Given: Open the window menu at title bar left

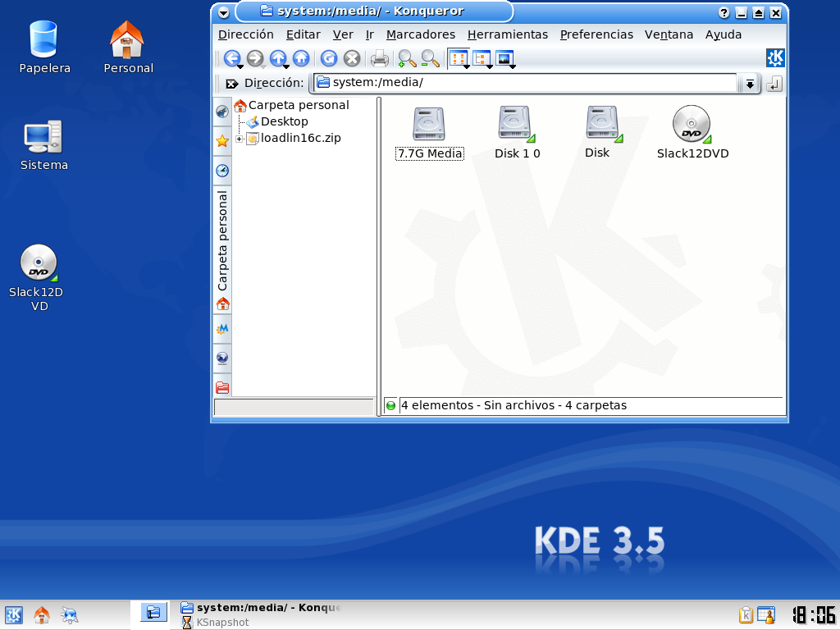Looking at the screenshot, I should pyautogui.click(x=224, y=12).
